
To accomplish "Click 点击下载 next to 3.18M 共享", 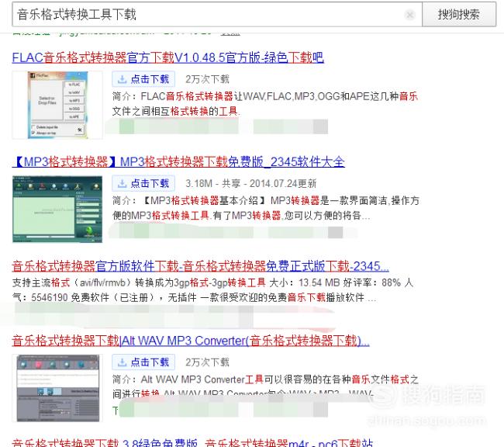I will tap(143, 183).
